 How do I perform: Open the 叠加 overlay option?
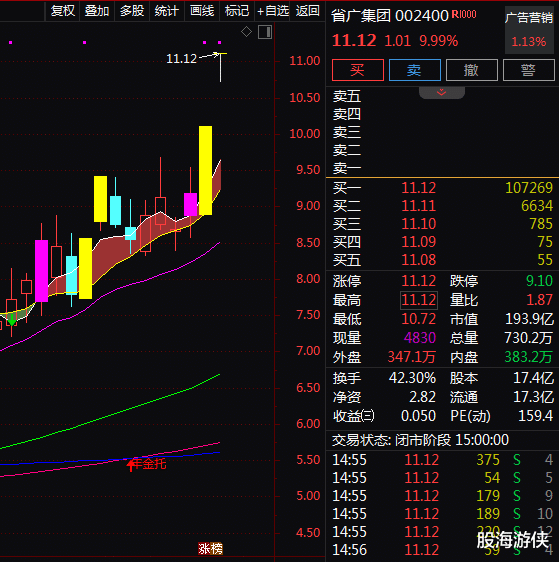point(97,11)
